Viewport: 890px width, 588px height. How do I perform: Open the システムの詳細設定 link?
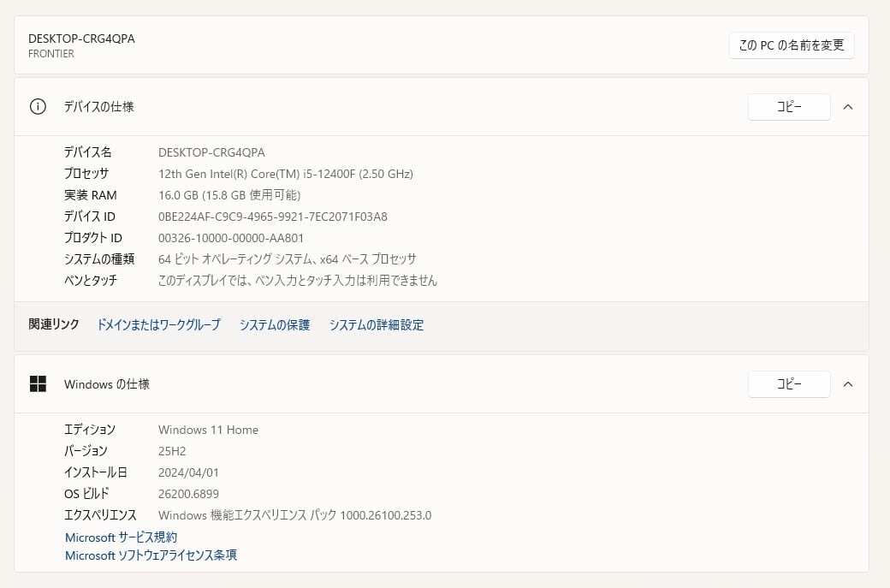click(x=377, y=324)
